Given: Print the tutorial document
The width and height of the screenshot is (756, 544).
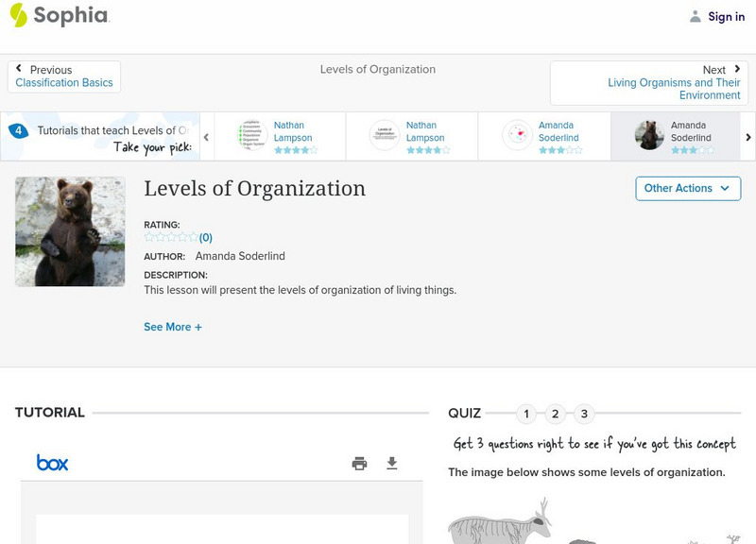Looking at the screenshot, I should (359, 463).
